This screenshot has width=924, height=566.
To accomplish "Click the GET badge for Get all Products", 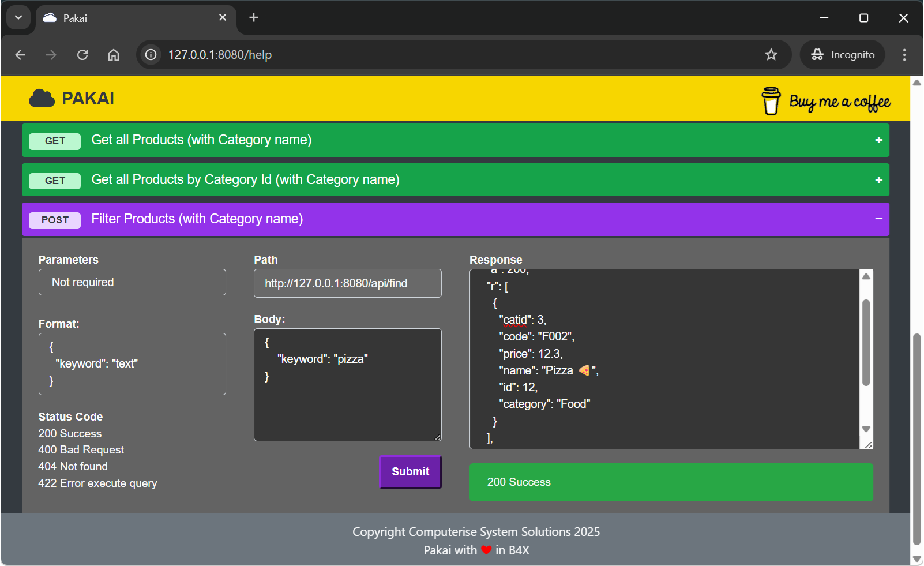I will 55,141.
